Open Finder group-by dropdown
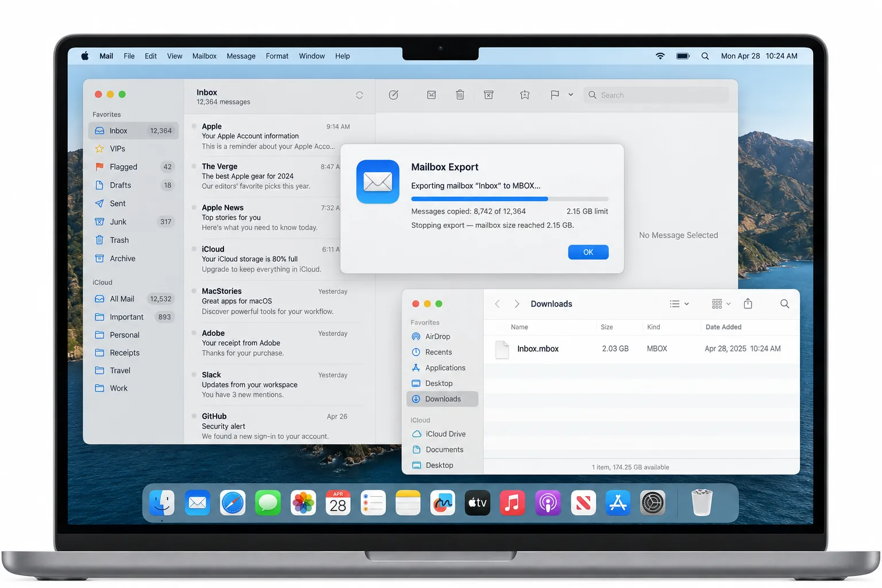 [x=721, y=304]
